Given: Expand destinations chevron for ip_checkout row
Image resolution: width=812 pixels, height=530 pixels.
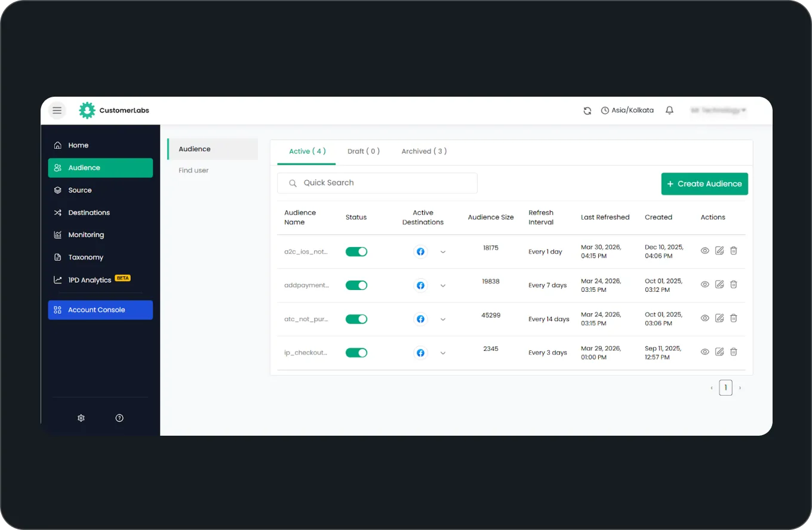Looking at the screenshot, I should click(x=443, y=353).
